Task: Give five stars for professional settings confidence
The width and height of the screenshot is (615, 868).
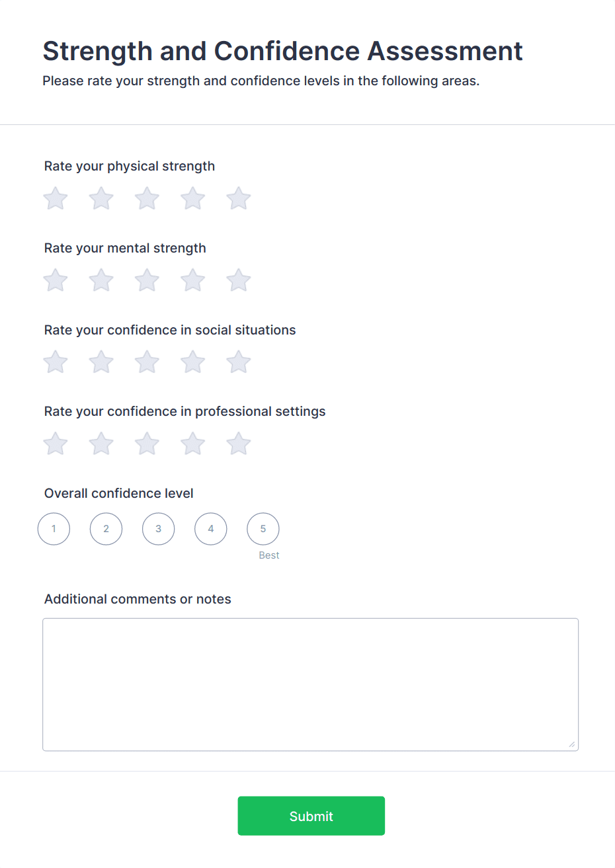Action: [238, 444]
